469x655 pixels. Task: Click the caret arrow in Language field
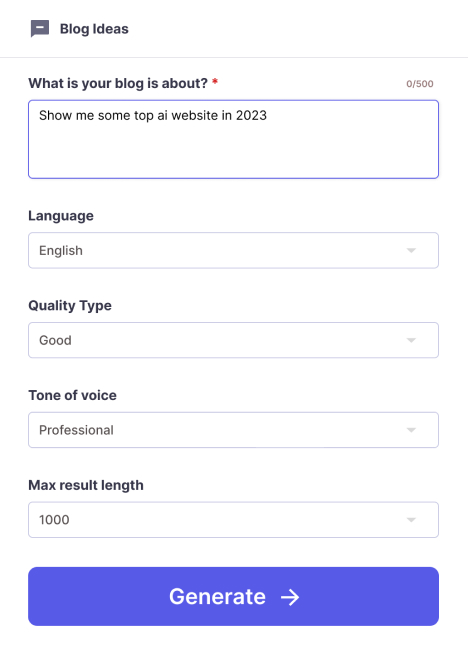pyautogui.click(x=411, y=251)
